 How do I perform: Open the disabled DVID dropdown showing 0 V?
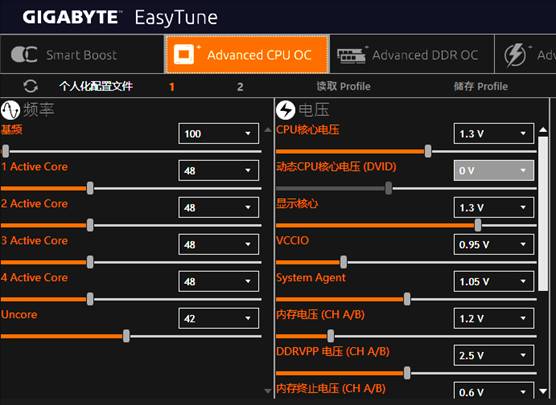[x=494, y=171]
